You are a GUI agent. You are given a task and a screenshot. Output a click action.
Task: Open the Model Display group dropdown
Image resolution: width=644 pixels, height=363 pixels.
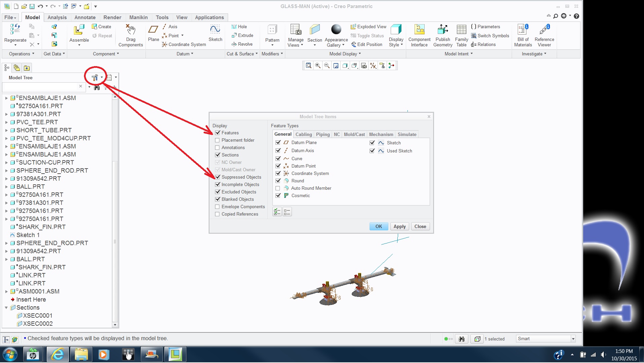coord(345,54)
